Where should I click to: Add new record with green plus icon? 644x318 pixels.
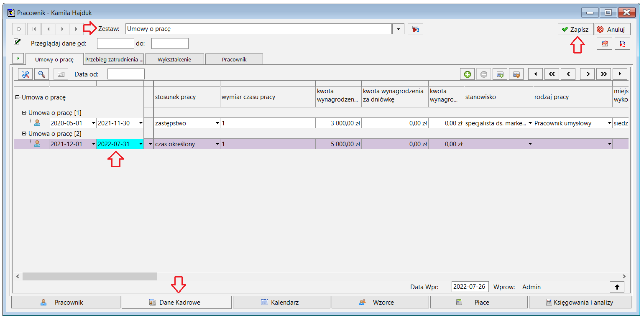point(468,74)
